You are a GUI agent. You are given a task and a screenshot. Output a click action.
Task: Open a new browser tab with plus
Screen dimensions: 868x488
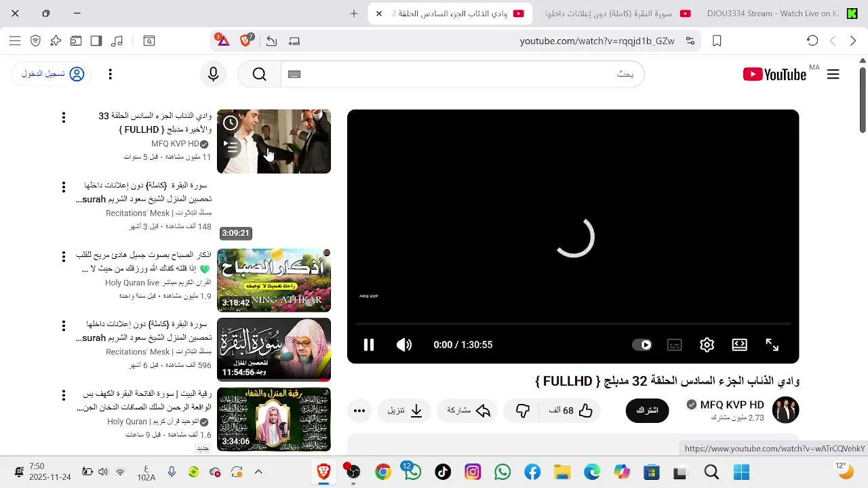(354, 14)
